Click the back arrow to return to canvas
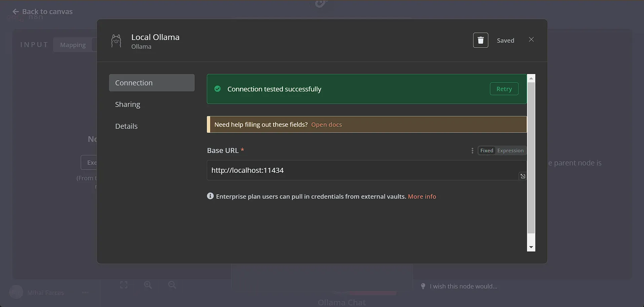 (x=15, y=11)
